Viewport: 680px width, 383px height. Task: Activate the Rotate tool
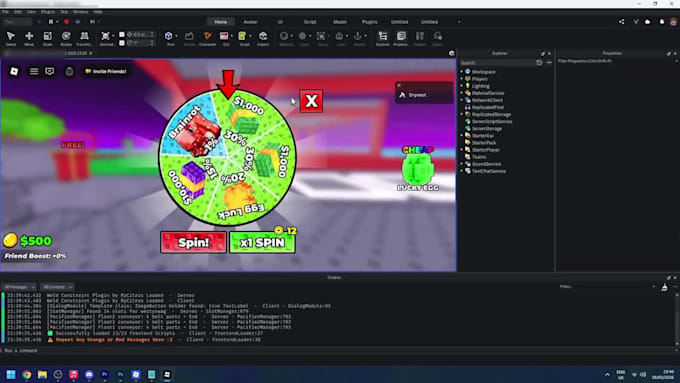(x=66, y=38)
